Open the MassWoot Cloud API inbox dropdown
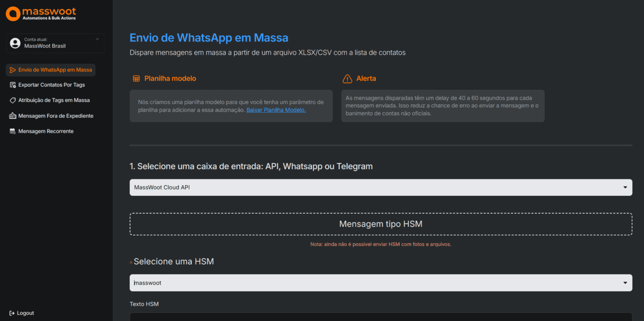 380,188
